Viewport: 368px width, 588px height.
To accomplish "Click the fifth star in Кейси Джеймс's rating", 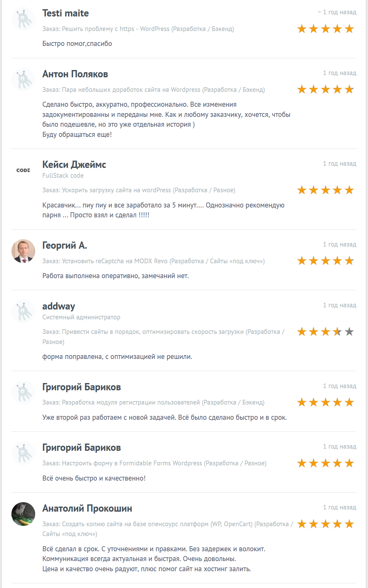I will 349,190.
